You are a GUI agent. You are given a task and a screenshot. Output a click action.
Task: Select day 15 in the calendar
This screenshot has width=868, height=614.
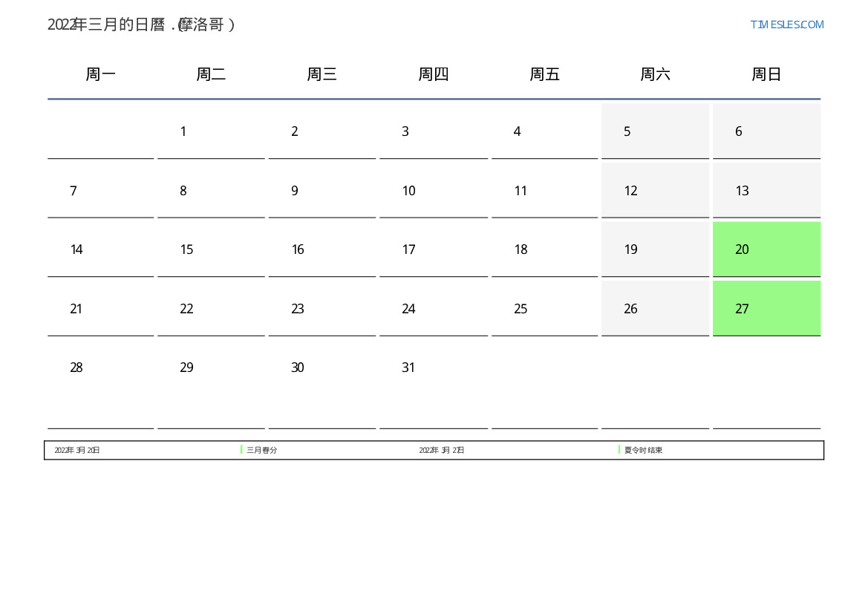point(211,249)
